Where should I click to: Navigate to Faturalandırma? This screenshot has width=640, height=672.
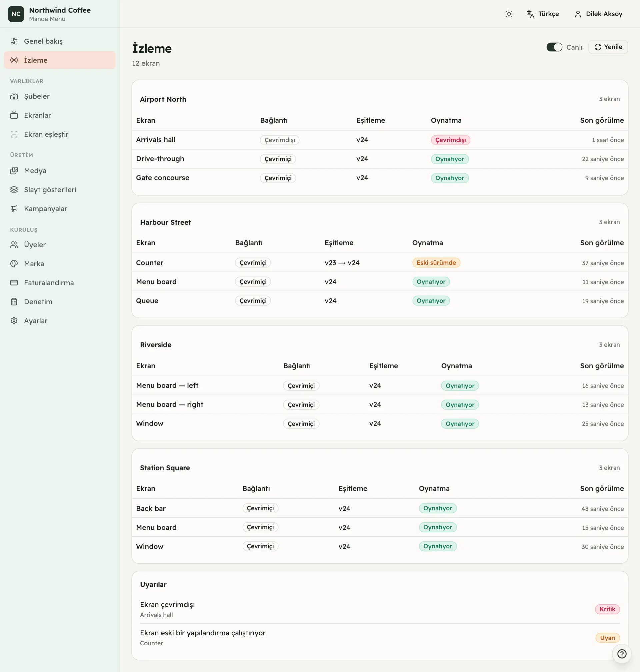(60, 282)
